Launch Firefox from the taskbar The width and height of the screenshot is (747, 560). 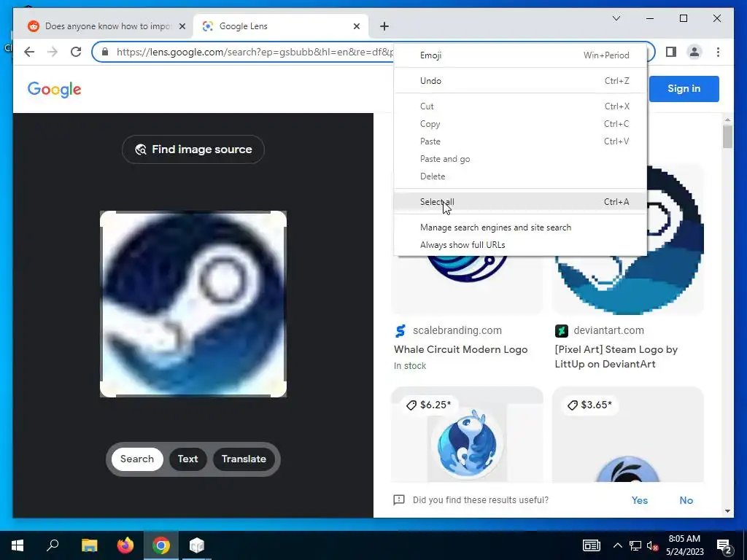click(x=125, y=545)
